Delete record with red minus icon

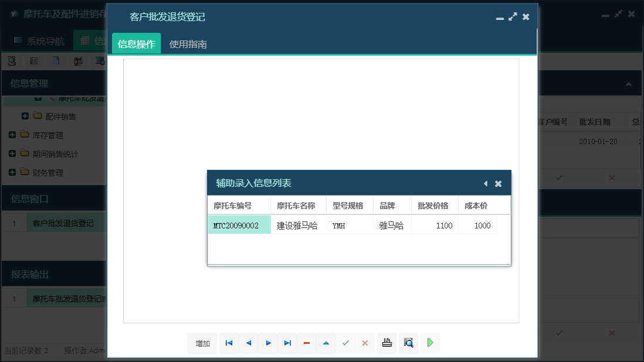point(306,343)
